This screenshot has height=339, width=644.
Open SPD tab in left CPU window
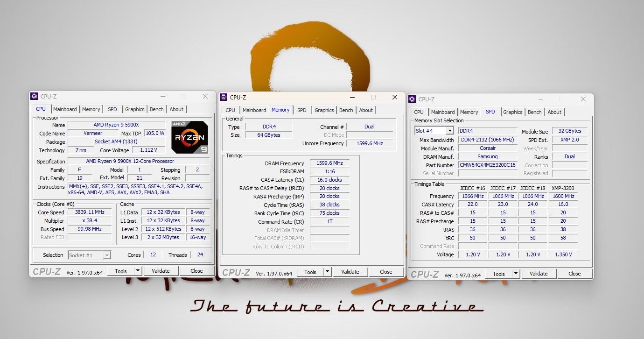[x=112, y=109]
